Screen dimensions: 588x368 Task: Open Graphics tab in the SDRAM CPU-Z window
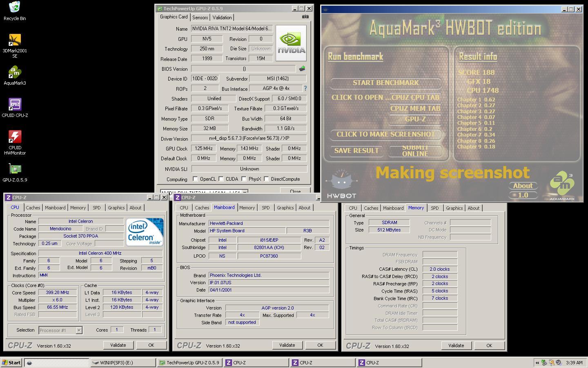coord(454,208)
